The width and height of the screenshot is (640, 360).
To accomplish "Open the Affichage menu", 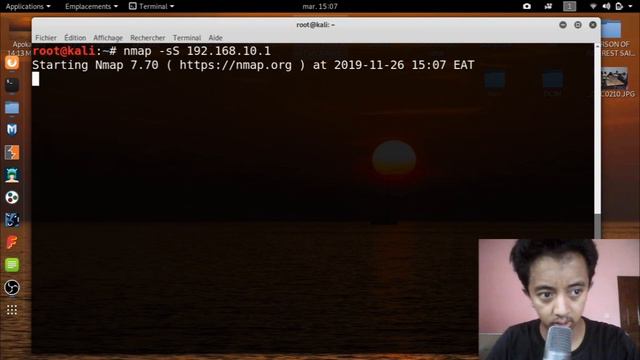I will coord(108,38).
